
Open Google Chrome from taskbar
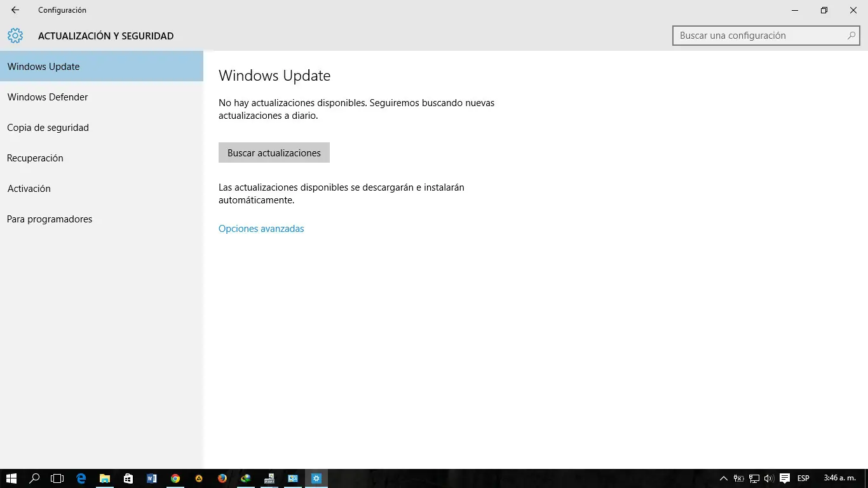coord(175,478)
